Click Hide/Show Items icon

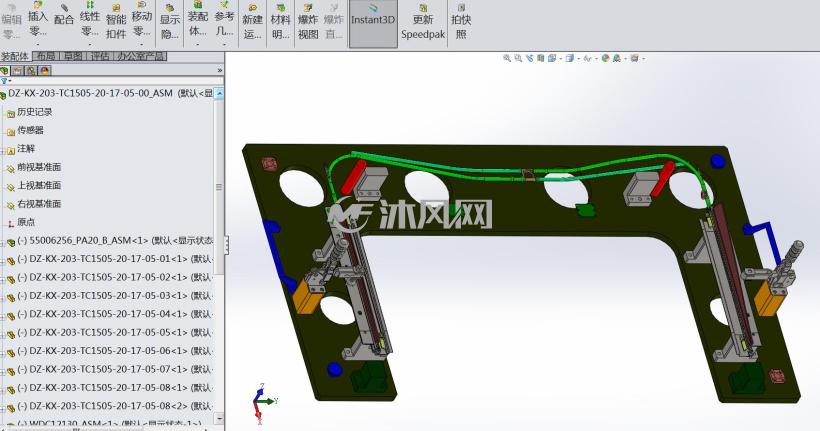587,58
